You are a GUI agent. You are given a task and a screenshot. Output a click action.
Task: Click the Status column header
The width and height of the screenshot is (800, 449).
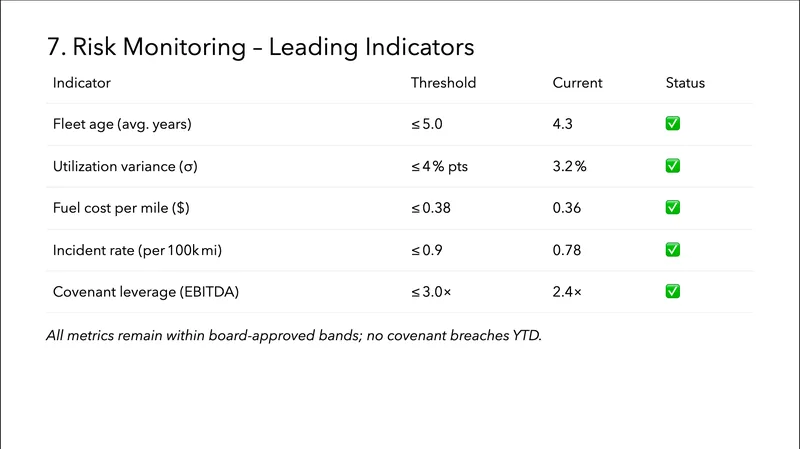click(685, 83)
